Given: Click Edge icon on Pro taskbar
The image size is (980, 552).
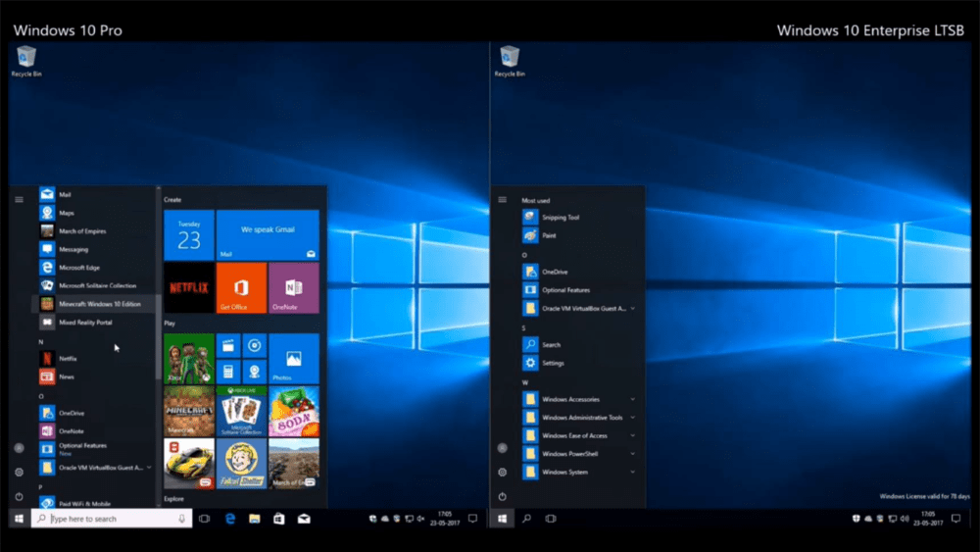Looking at the screenshot, I should [x=230, y=519].
